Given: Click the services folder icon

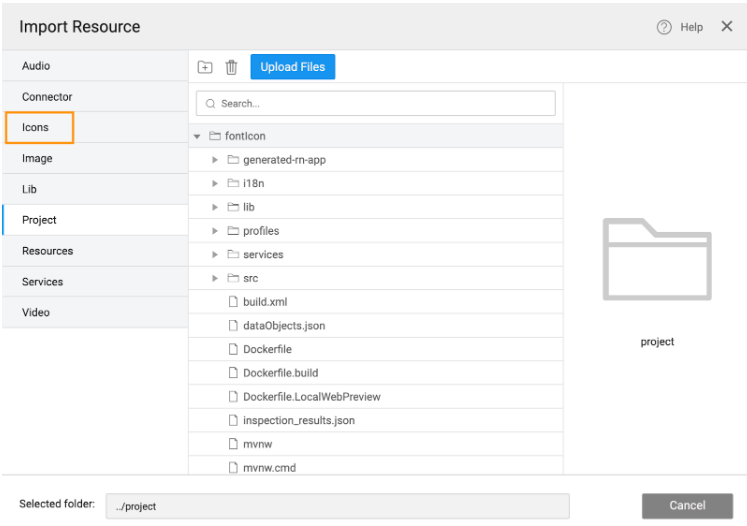Looking at the screenshot, I should point(233,255).
